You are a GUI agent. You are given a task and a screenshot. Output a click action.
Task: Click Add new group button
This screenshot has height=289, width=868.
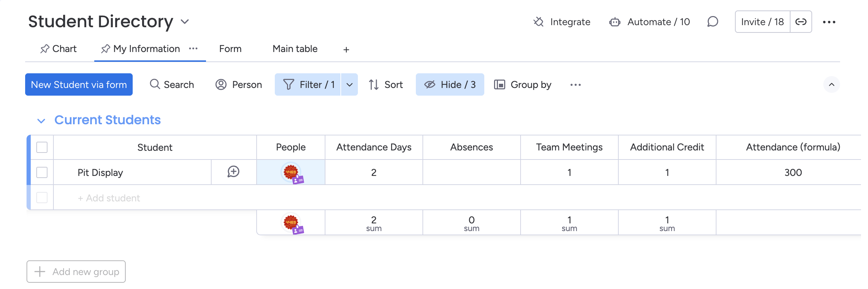(76, 272)
